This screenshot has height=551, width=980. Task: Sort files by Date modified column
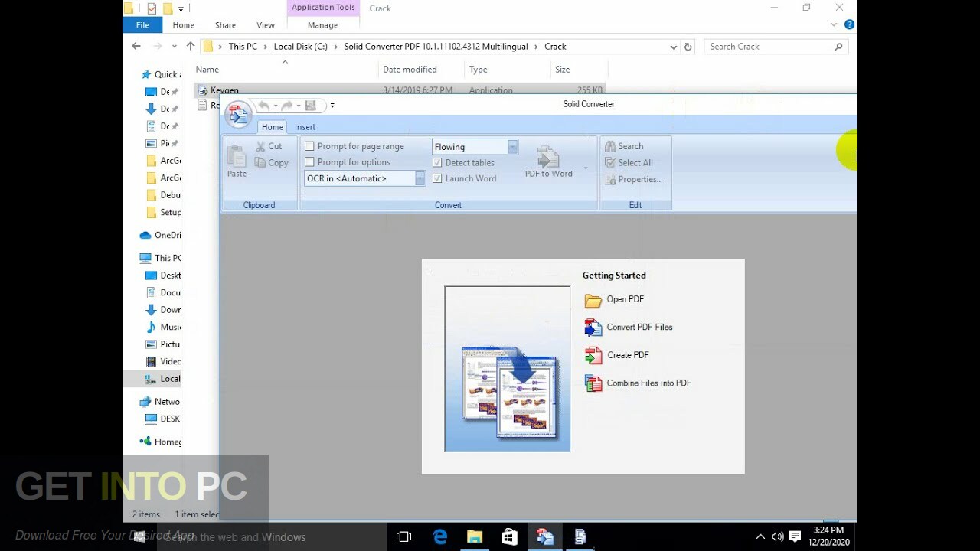[410, 70]
